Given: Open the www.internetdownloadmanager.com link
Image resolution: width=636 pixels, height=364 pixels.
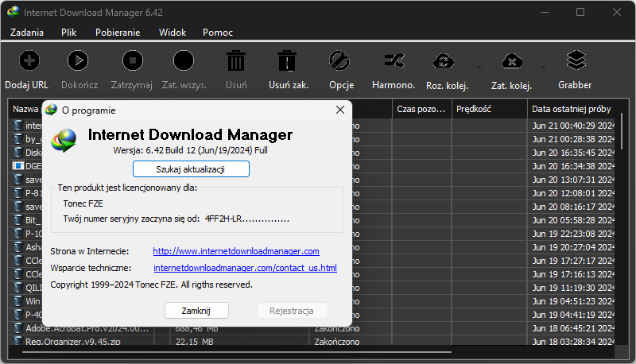Looking at the screenshot, I should click(236, 251).
